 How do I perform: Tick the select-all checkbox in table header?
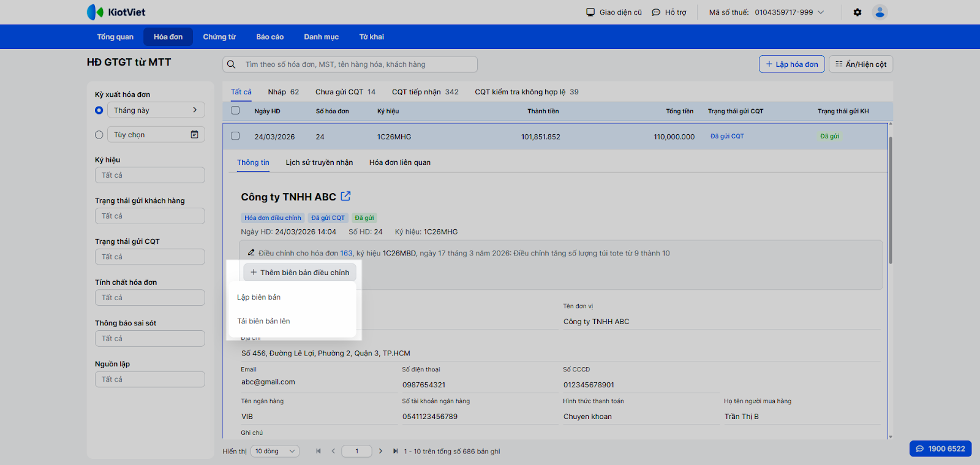pos(235,111)
